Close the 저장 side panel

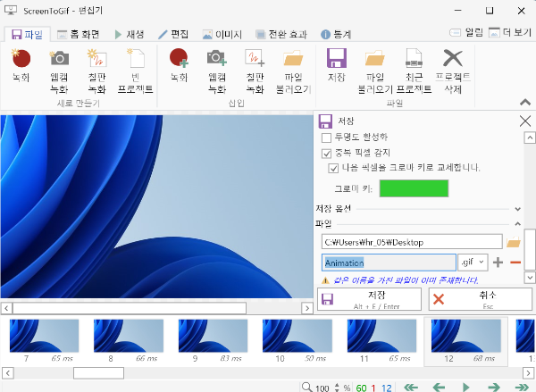[x=524, y=121]
